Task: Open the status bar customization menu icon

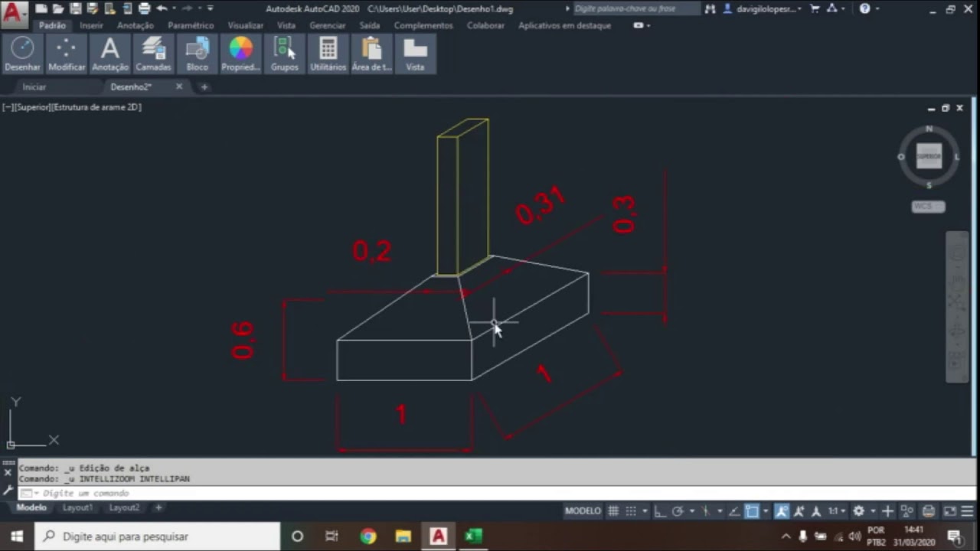Action: click(x=967, y=511)
